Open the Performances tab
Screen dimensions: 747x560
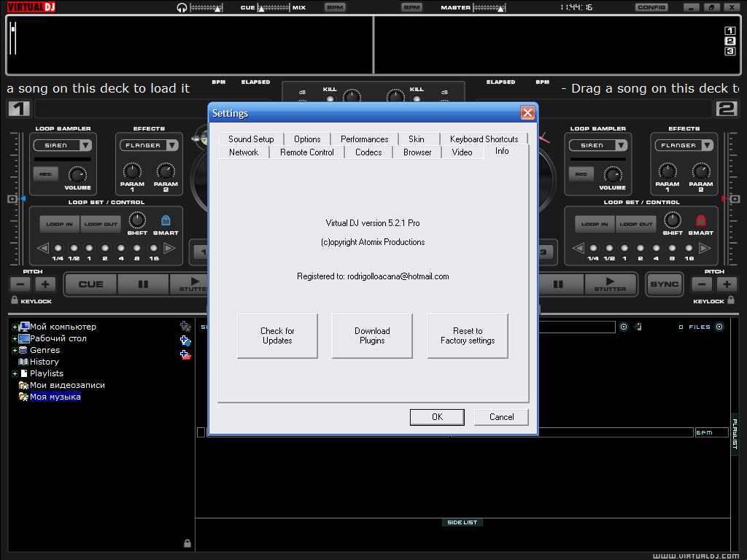click(x=365, y=139)
